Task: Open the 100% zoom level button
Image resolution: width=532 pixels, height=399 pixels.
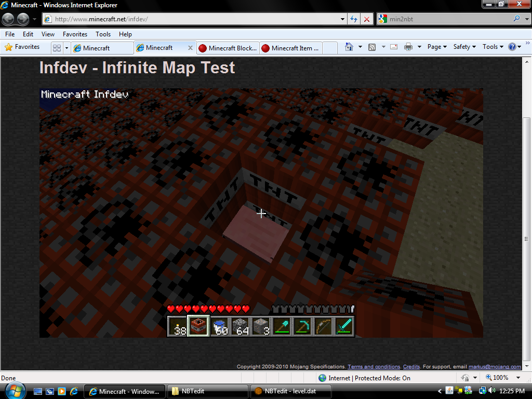Action: click(x=497, y=378)
